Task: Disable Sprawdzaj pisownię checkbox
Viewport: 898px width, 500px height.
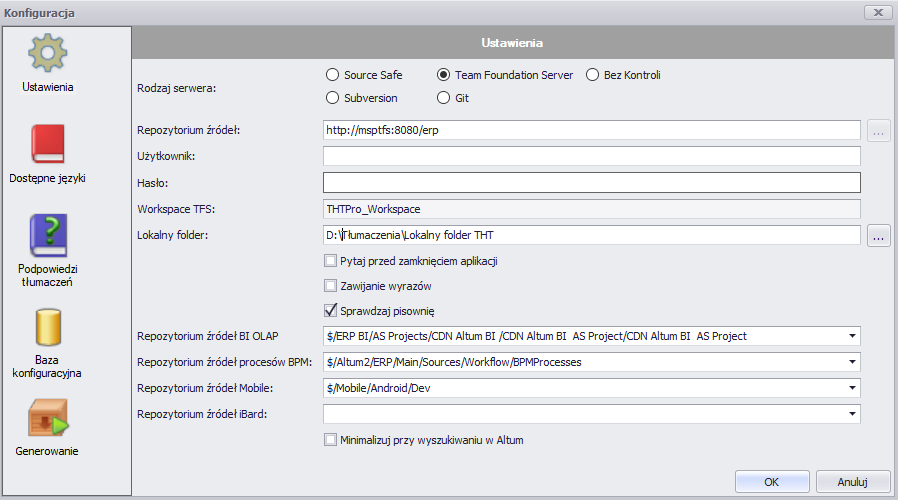Action: coord(330,310)
